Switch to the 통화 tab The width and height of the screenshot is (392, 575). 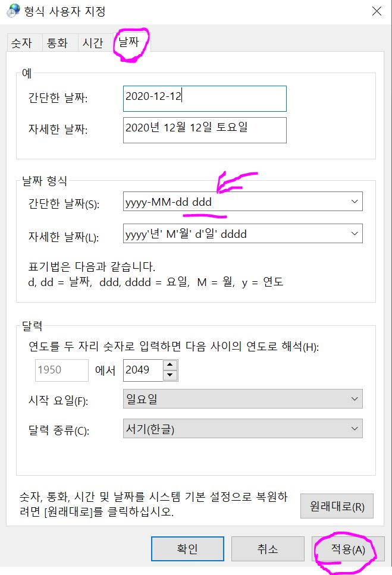57,43
